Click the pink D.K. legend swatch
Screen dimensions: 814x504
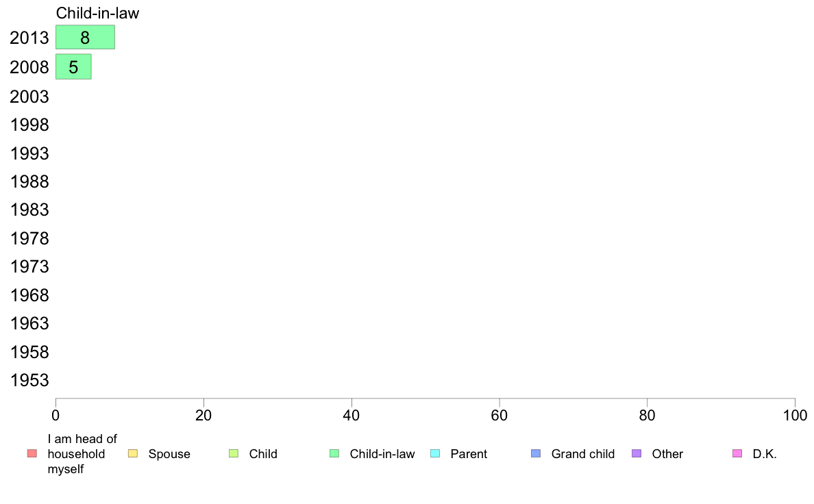[737, 453]
